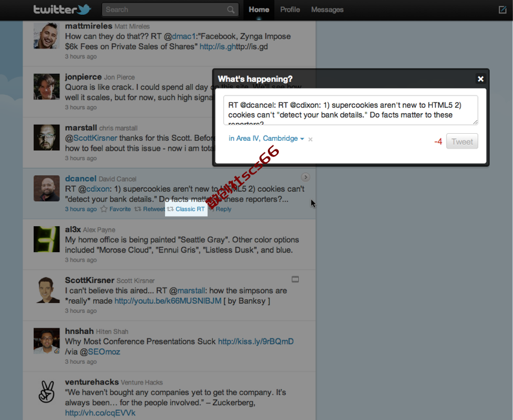513x420 pixels.
Task: Go to the Home tab
Action: 259,10
